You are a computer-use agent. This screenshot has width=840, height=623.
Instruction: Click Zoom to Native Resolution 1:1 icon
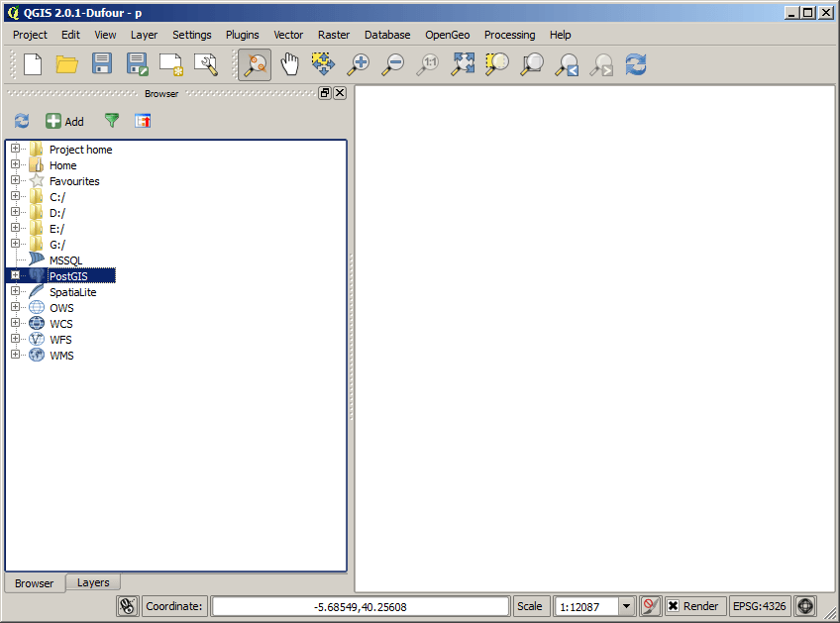pyautogui.click(x=428, y=64)
